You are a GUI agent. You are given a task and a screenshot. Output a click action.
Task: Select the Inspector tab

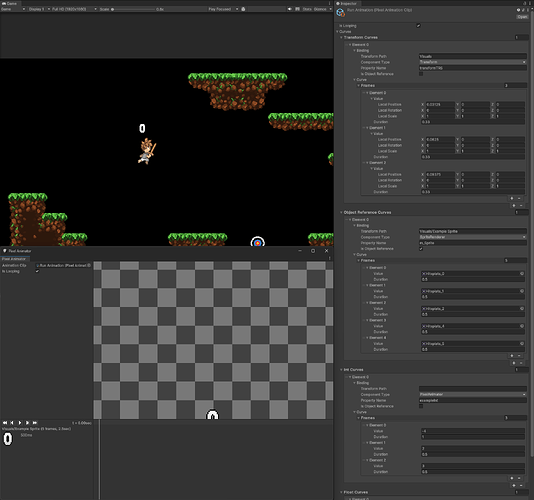(x=346, y=3)
